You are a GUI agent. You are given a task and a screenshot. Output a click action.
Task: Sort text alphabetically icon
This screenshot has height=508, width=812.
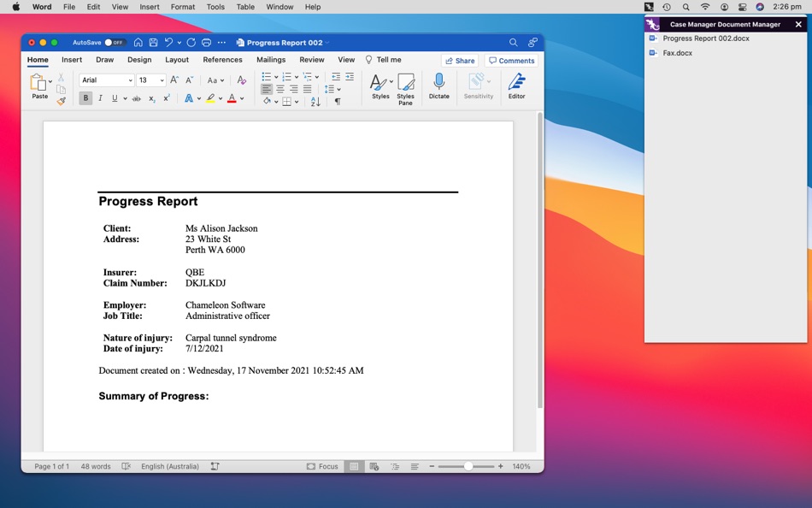[315, 102]
